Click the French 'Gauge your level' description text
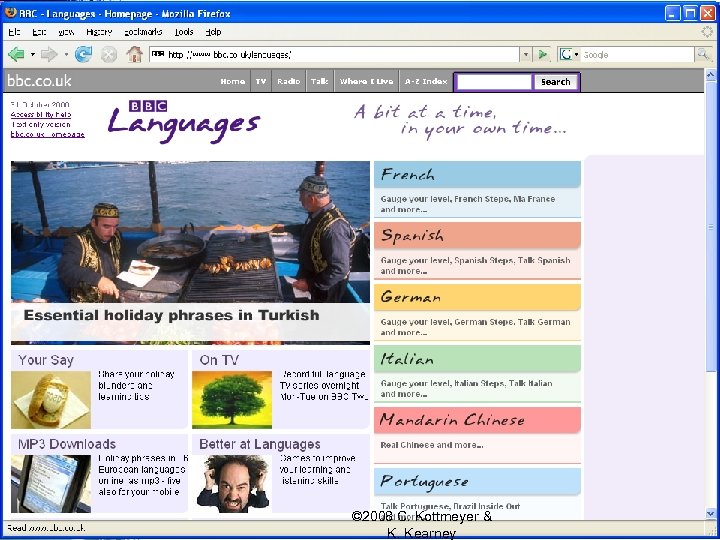 coord(468,204)
